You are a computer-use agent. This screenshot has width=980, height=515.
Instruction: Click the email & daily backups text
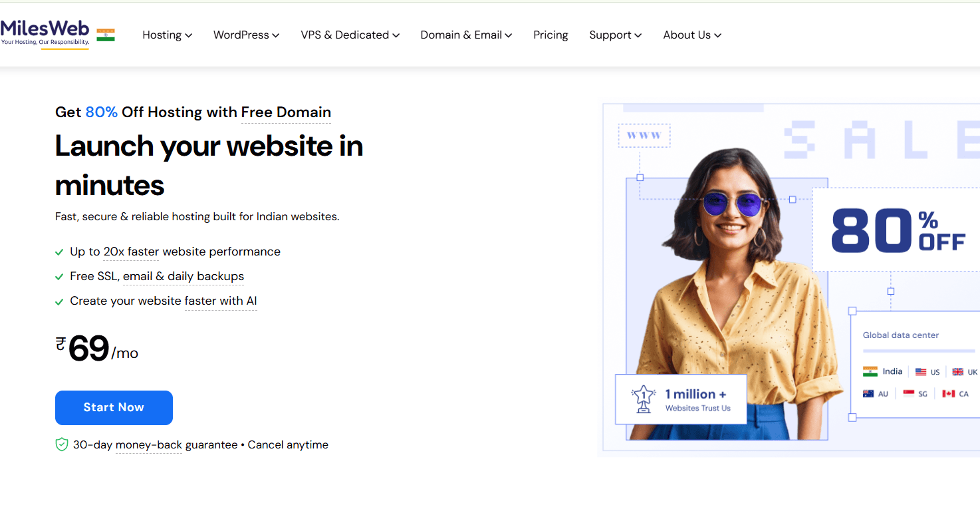(x=184, y=276)
